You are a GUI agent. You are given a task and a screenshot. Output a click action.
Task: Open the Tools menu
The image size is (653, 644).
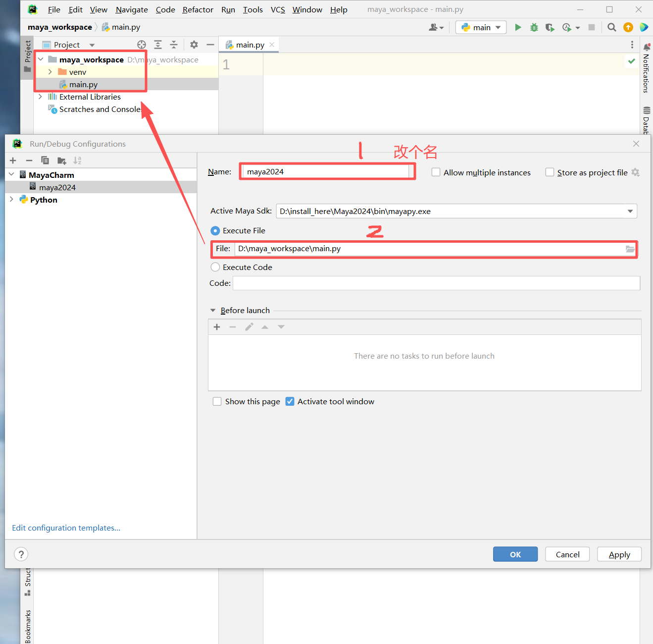(x=253, y=9)
